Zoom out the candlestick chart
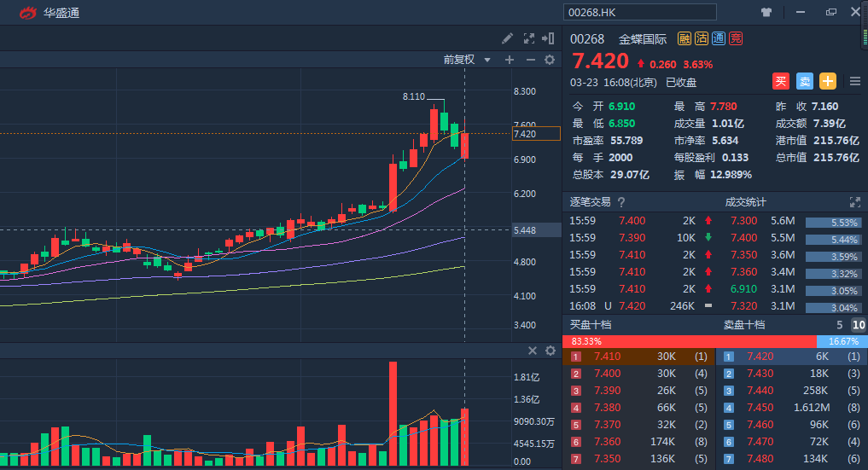 pyautogui.click(x=530, y=60)
